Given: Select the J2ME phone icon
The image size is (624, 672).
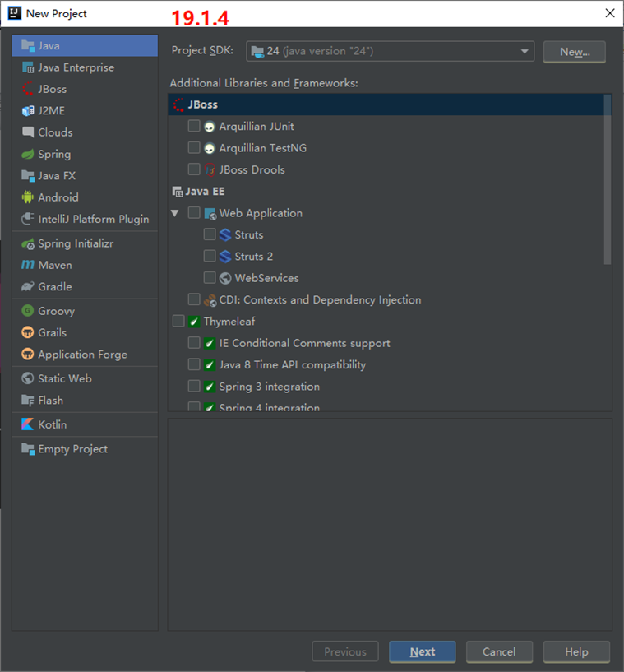Looking at the screenshot, I should [28, 111].
